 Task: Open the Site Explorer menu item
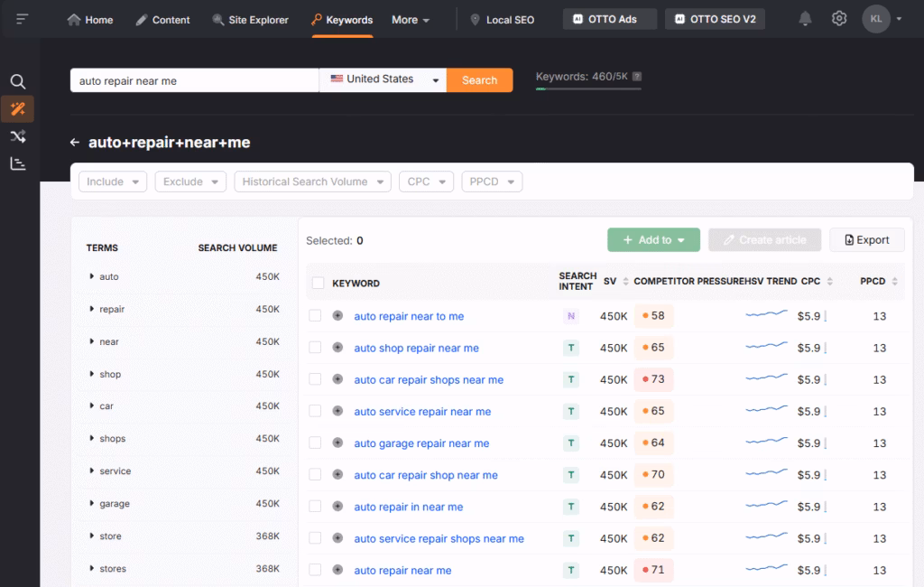coord(259,19)
